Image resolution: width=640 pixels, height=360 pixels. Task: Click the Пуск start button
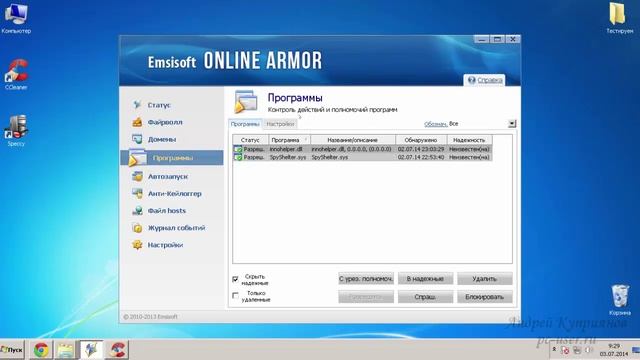[x=12, y=350]
